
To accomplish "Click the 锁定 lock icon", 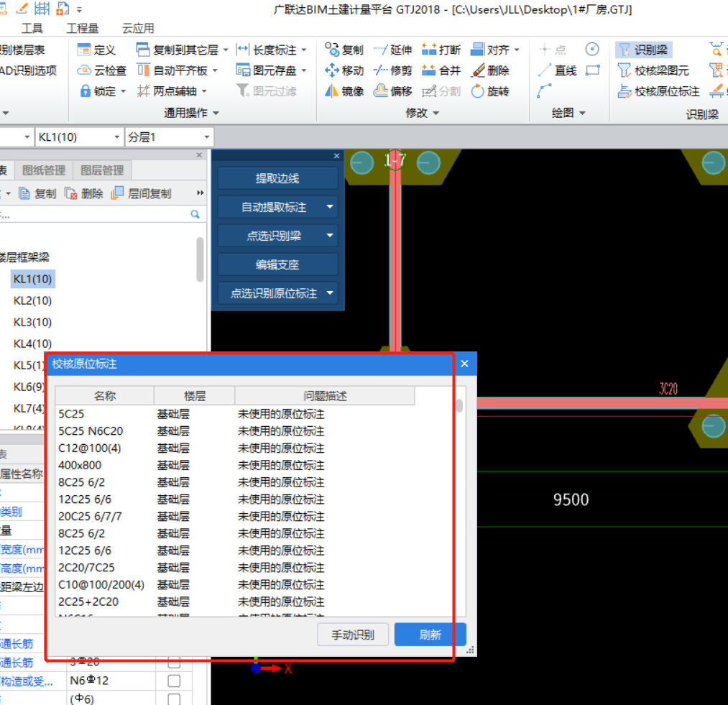I will [85, 91].
